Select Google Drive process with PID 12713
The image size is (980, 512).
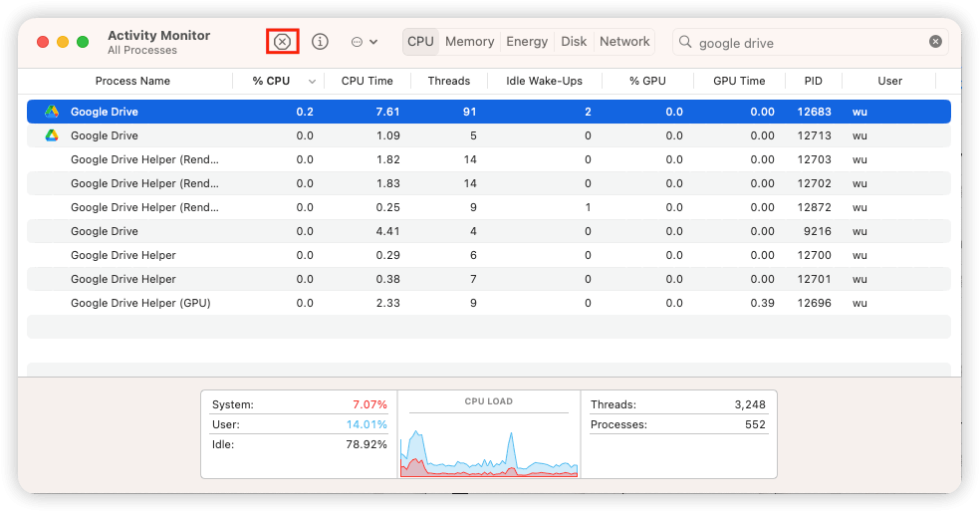pyautogui.click(x=489, y=135)
